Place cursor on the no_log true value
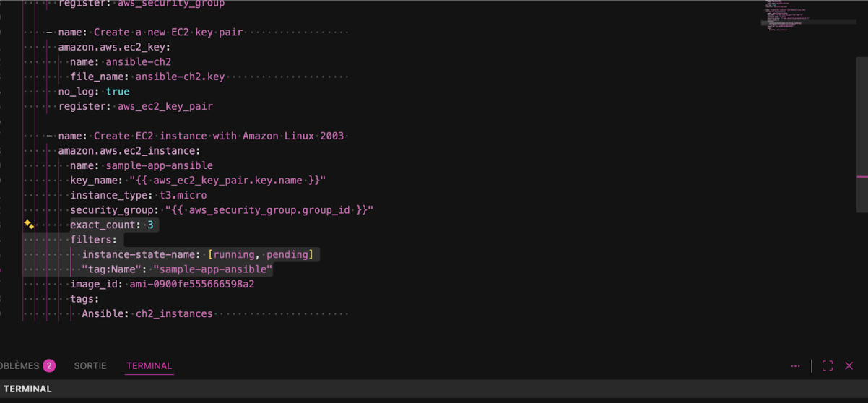 pos(118,92)
